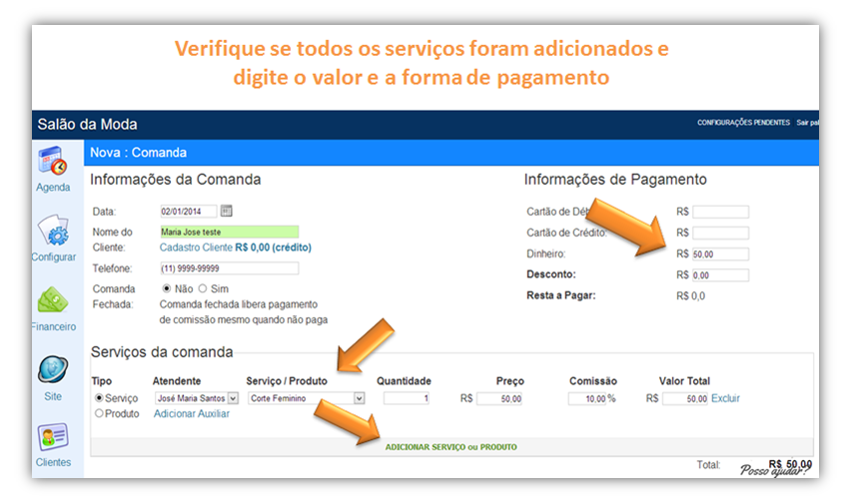Click the Dinheiro field showing 50,00

[x=720, y=254]
